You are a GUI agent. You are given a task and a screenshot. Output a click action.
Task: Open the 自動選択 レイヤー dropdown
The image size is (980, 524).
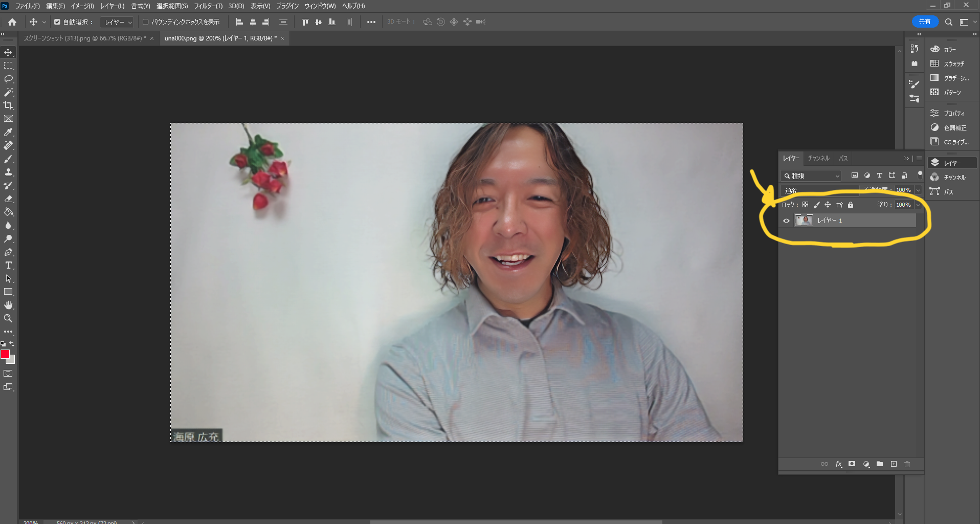(117, 22)
